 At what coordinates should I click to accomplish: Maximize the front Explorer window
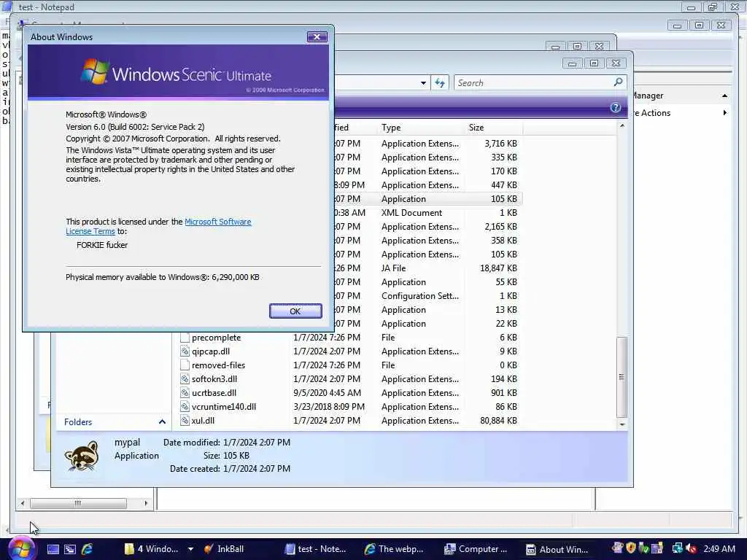(x=594, y=63)
